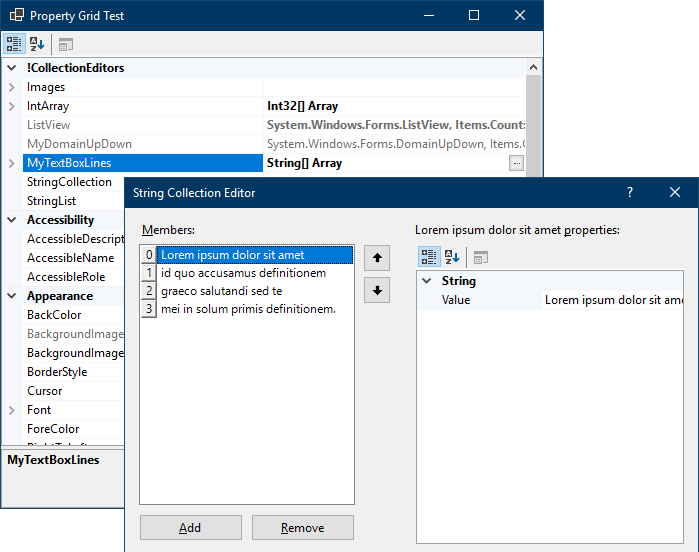Move selected member up with the arrow button
Image resolution: width=699 pixels, height=552 pixels.
(x=377, y=258)
